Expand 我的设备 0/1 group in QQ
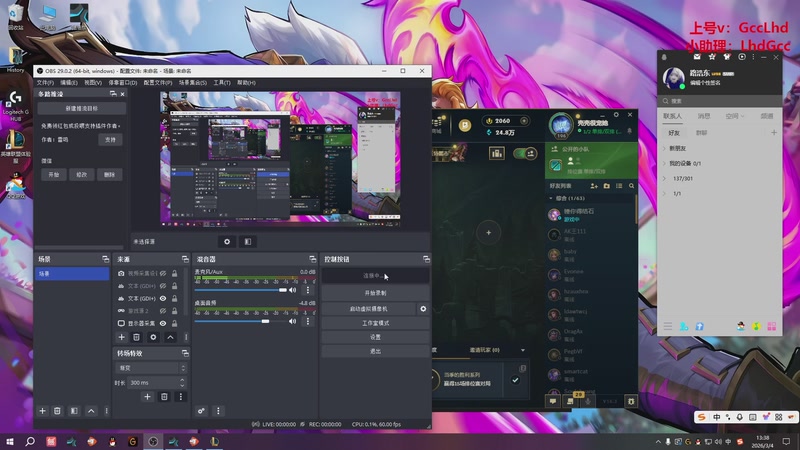The width and height of the screenshot is (800, 450). pos(664,163)
